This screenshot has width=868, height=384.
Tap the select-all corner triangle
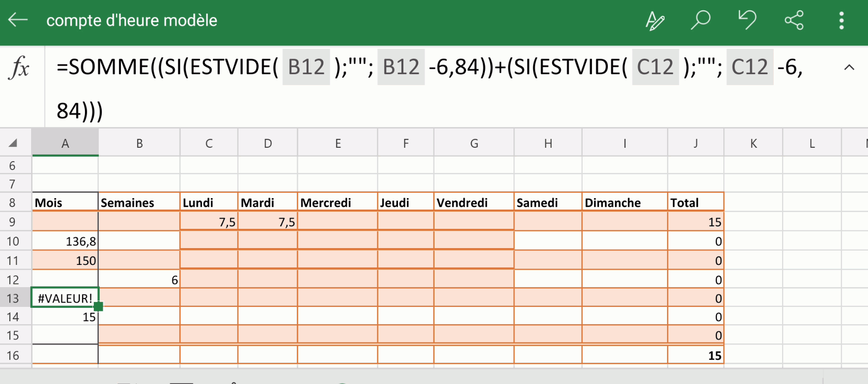(x=13, y=143)
